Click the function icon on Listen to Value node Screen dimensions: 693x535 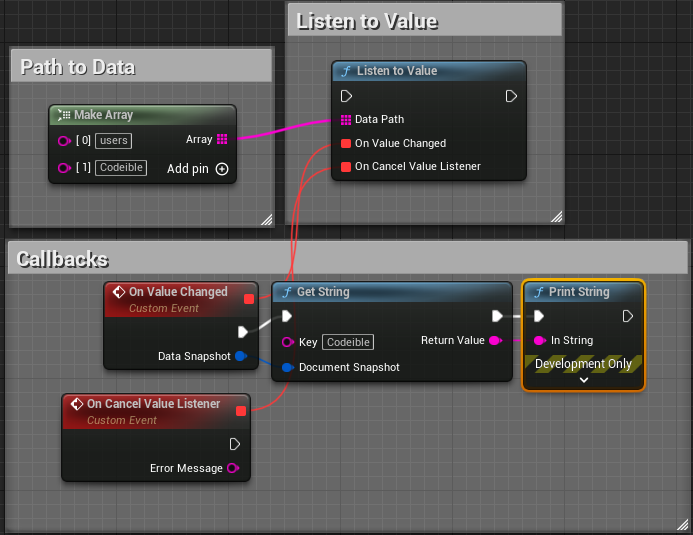(x=346, y=71)
